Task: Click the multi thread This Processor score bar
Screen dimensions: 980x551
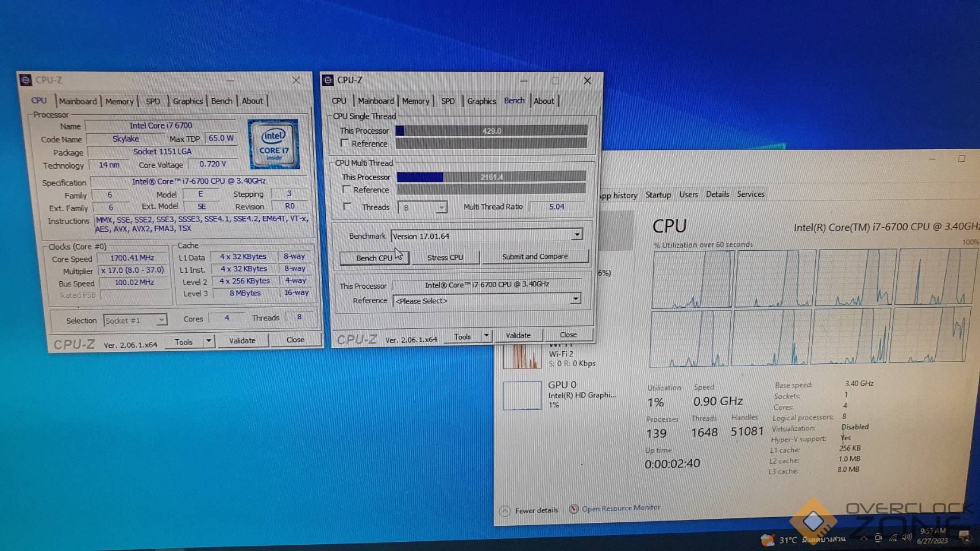Action: 492,177
